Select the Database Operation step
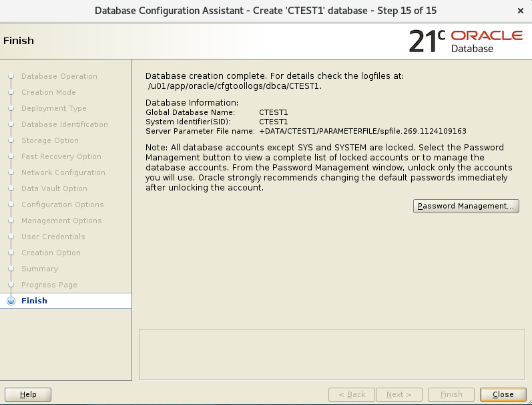This screenshot has height=405, width=532. 59,76
